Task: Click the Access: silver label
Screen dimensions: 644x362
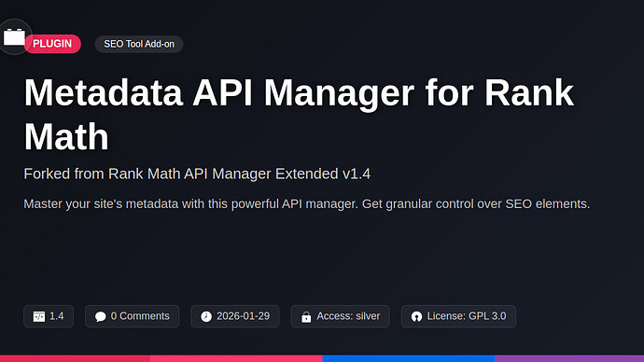Action: pos(348,316)
